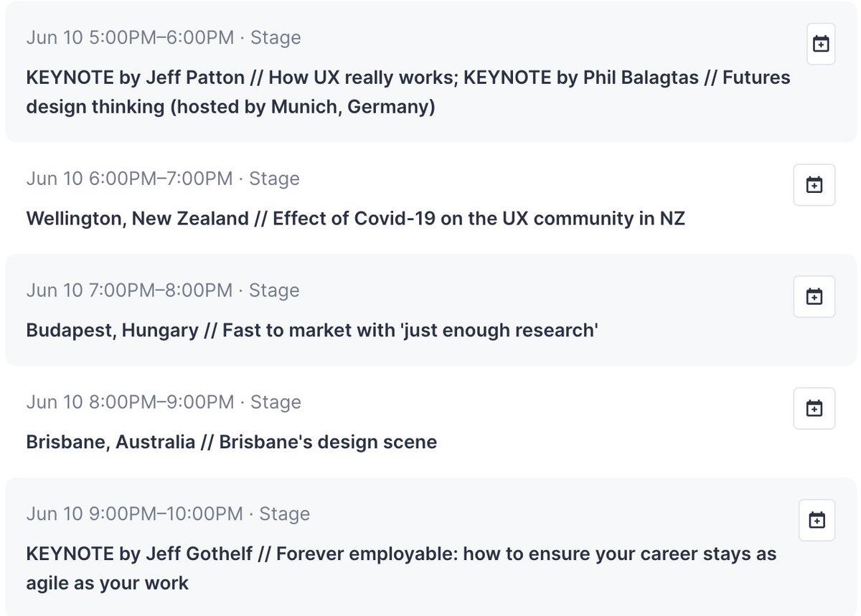Add the Wellington Covid-19 session to calendar

(814, 184)
